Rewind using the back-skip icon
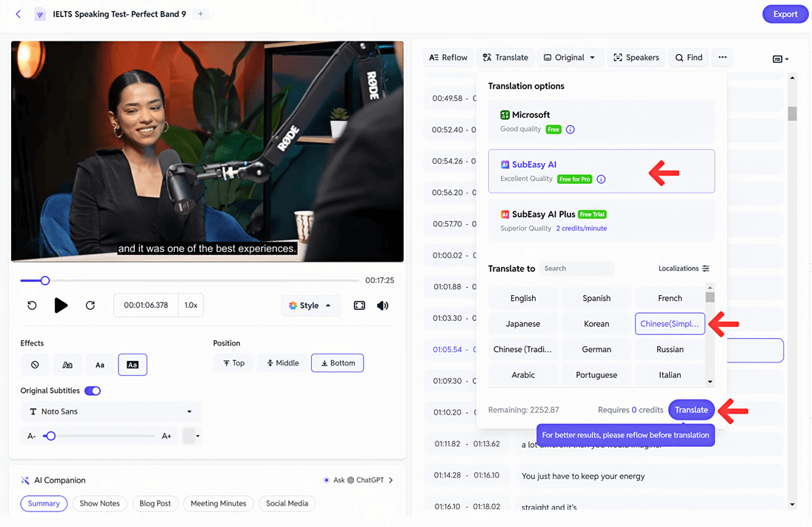 pyautogui.click(x=32, y=305)
